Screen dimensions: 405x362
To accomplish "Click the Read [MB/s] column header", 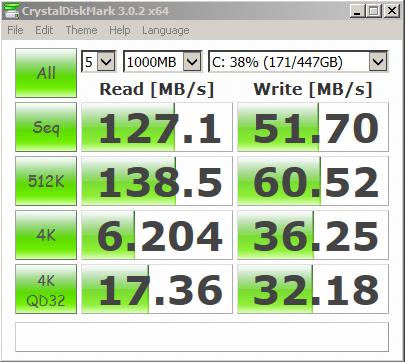I will [157, 89].
